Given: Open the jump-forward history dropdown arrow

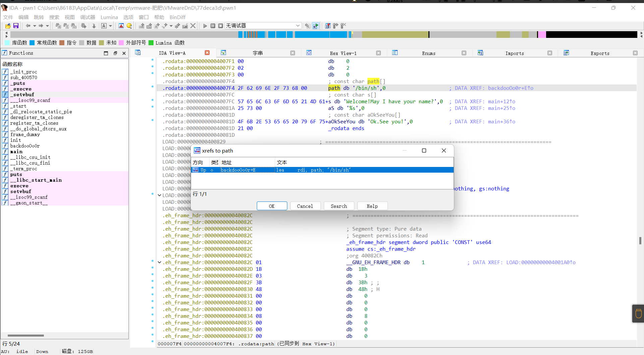Looking at the screenshot, I should [x=47, y=26].
